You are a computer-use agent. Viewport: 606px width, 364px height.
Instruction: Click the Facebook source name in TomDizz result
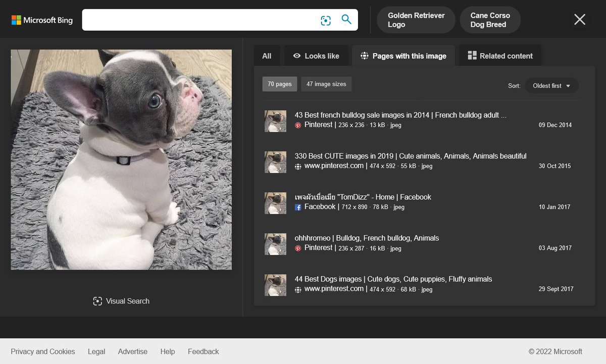[x=320, y=206]
